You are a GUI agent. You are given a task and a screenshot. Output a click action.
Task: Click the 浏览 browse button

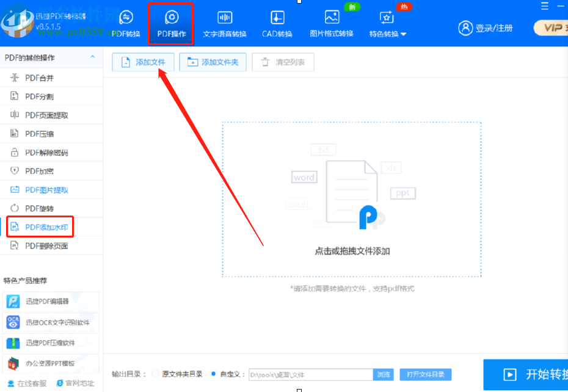(x=384, y=375)
